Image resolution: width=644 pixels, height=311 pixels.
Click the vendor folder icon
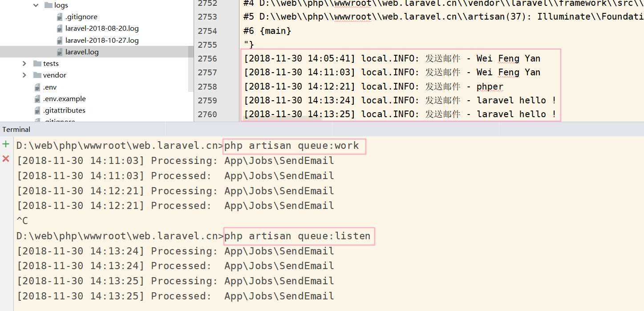37,75
